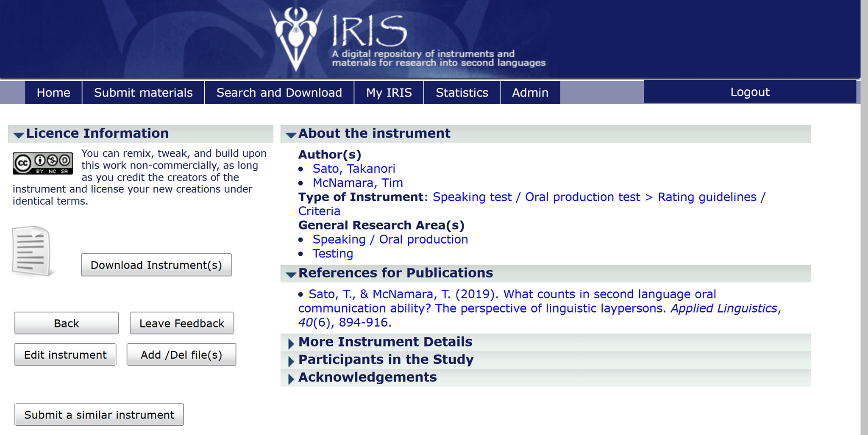Viewport: 868px width, 435px height.
Task: Collapse References for Publications section
Action: point(546,273)
